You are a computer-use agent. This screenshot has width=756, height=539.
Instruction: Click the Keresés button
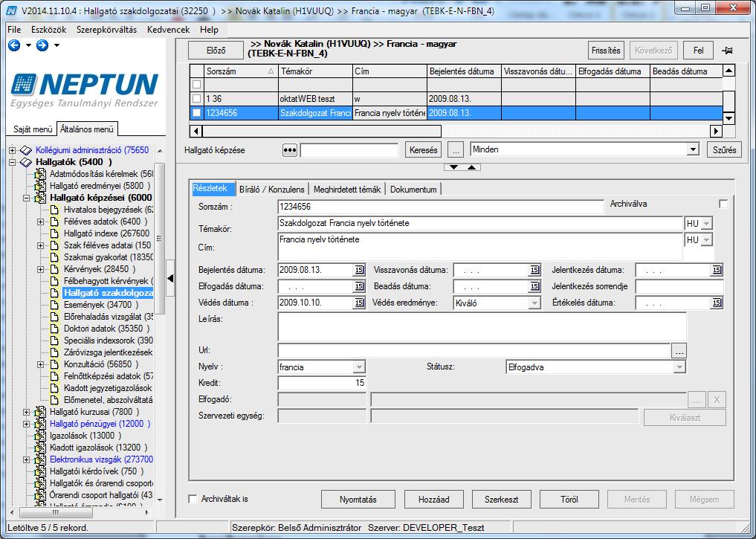click(x=423, y=150)
